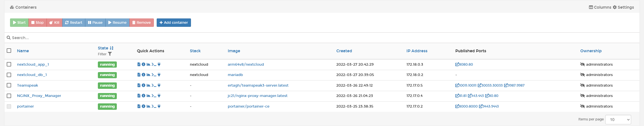The height and width of the screenshot is (126, 644).
Task: Open logs for nextcloud_app_1 container
Action: pos(139,65)
